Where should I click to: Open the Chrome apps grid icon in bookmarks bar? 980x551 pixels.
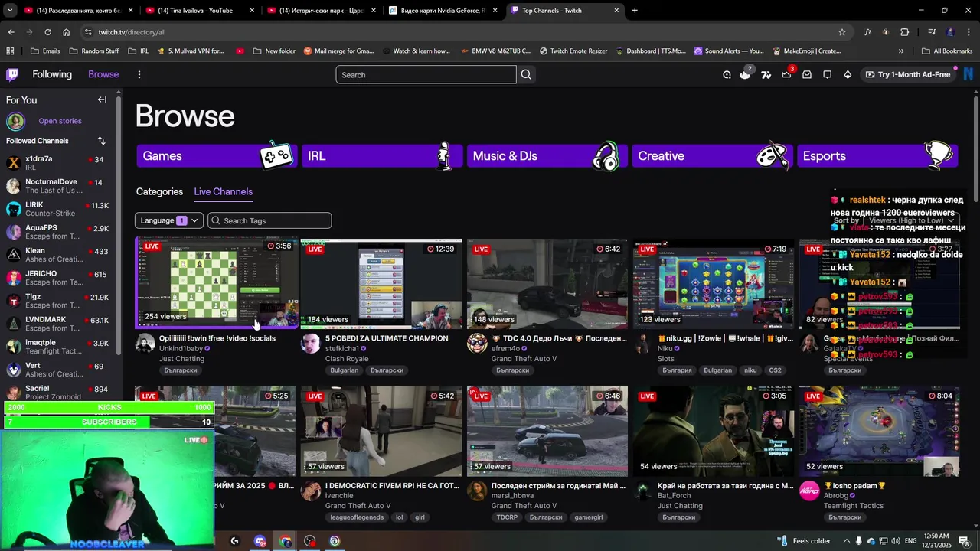point(10,51)
